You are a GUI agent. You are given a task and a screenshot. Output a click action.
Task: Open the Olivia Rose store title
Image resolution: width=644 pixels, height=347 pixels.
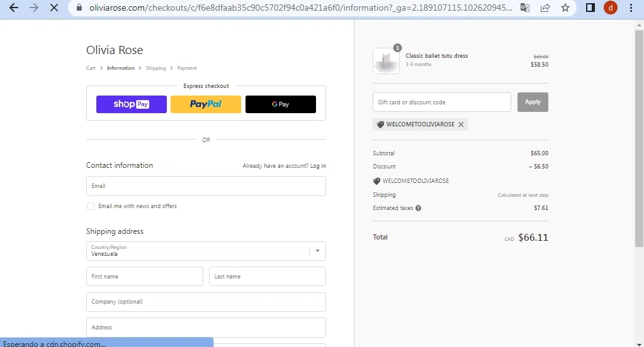pyautogui.click(x=115, y=50)
